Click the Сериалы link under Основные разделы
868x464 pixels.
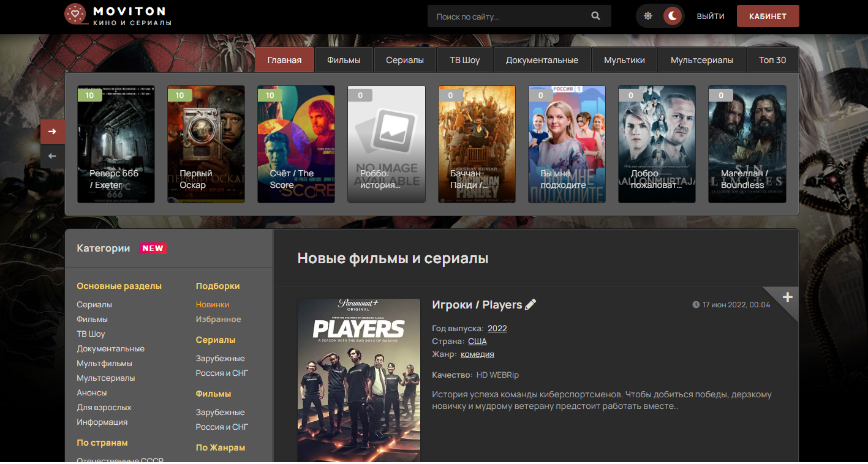point(94,305)
